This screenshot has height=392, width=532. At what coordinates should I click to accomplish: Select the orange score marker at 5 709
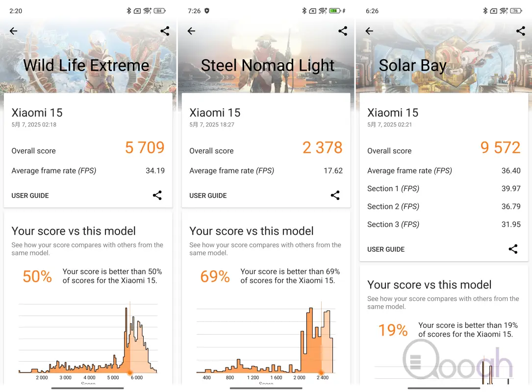click(129, 373)
